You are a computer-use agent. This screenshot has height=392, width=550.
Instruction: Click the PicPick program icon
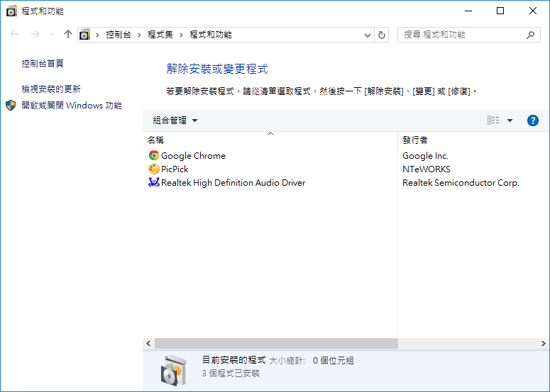153,169
